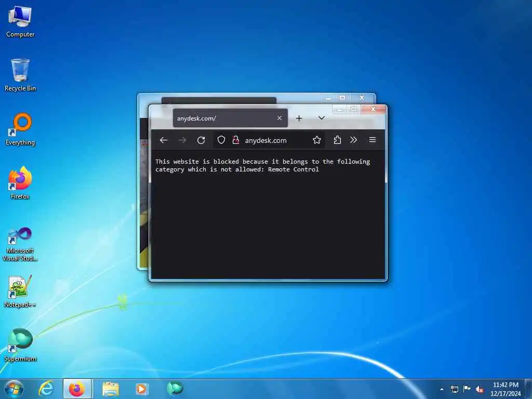Open Windows Media Player from taskbar
532x399 pixels.
coord(141,389)
